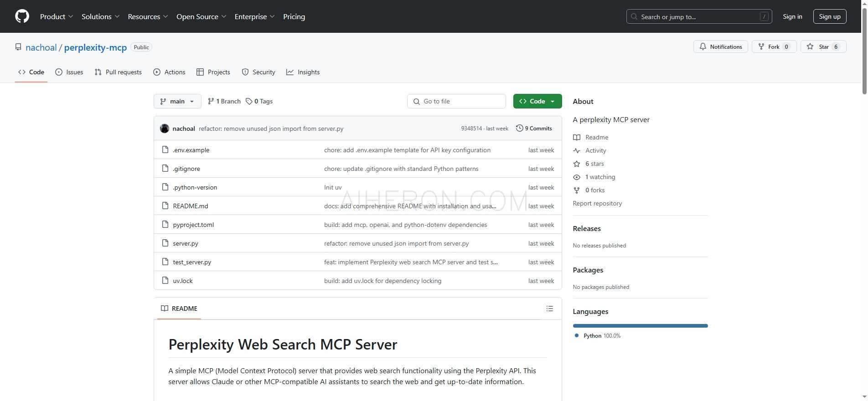
Task: Open the test_server.py file
Action: point(192,262)
